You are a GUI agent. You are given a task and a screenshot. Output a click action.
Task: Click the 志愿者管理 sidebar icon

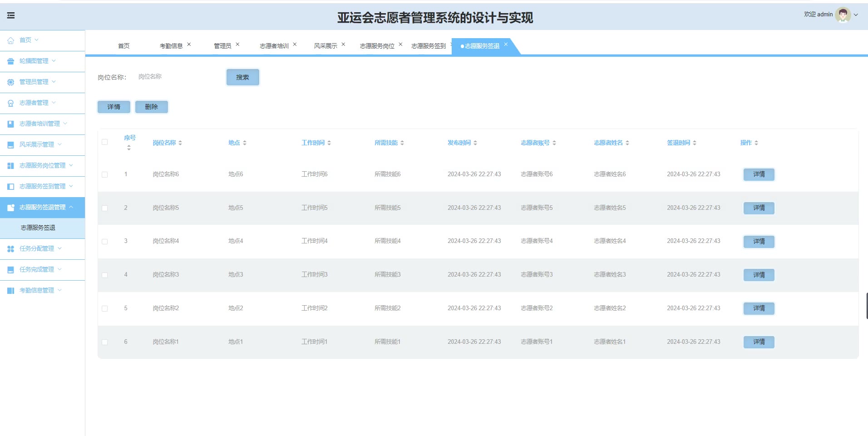click(10, 103)
